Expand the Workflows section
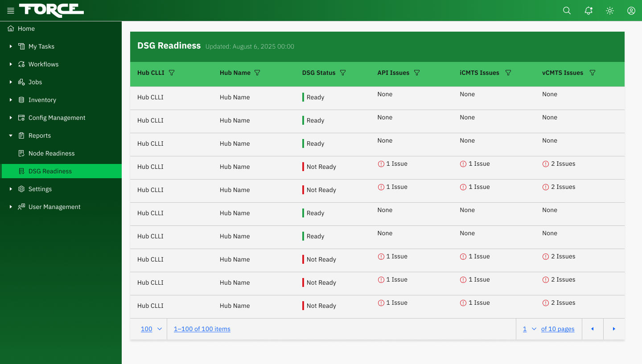Viewport: 642px width, 364px height. pyautogui.click(x=11, y=64)
